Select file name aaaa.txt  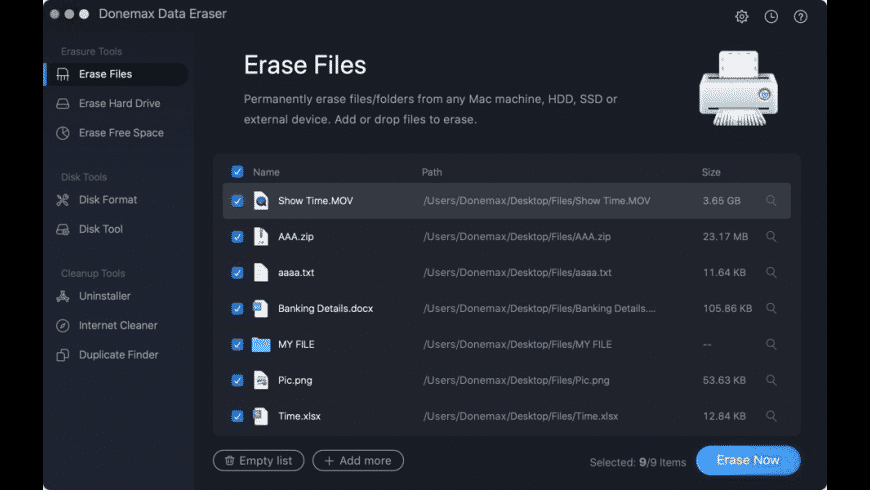(296, 272)
